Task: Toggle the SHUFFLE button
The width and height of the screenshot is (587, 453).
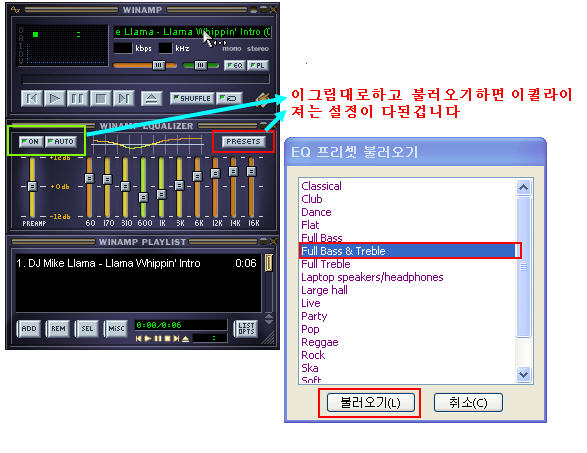Action: (192, 98)
